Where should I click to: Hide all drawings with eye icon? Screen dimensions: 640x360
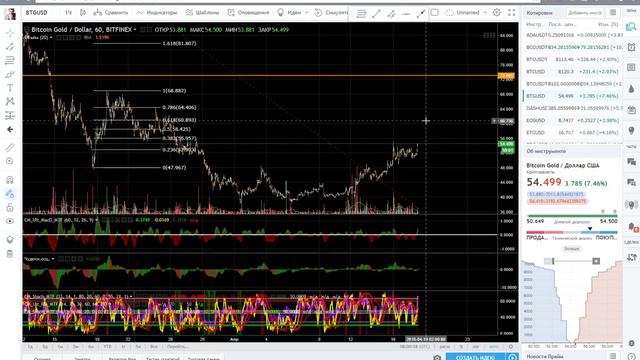click(10, 221)
